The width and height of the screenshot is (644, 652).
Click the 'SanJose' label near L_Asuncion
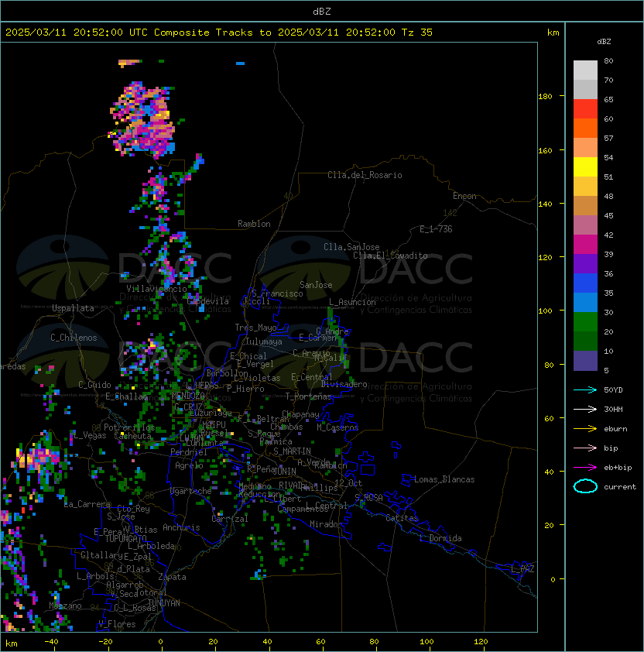tap(316, 285)
